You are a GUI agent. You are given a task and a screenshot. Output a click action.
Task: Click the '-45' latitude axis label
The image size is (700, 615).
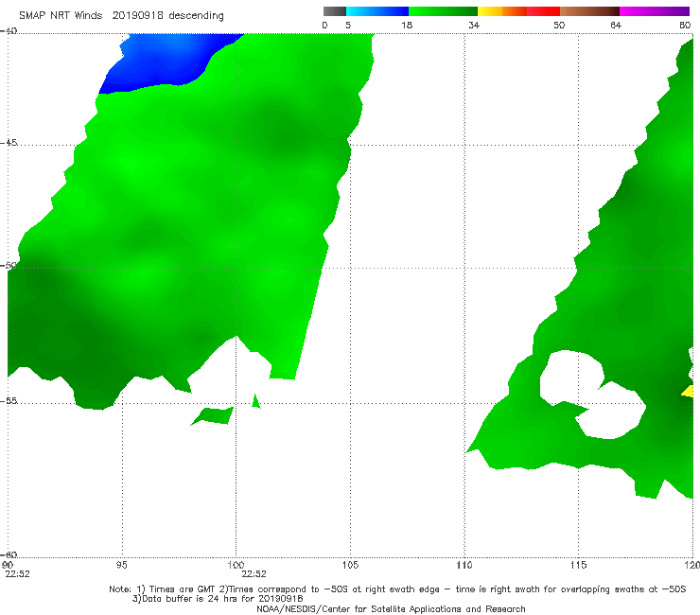pos(9,143)
